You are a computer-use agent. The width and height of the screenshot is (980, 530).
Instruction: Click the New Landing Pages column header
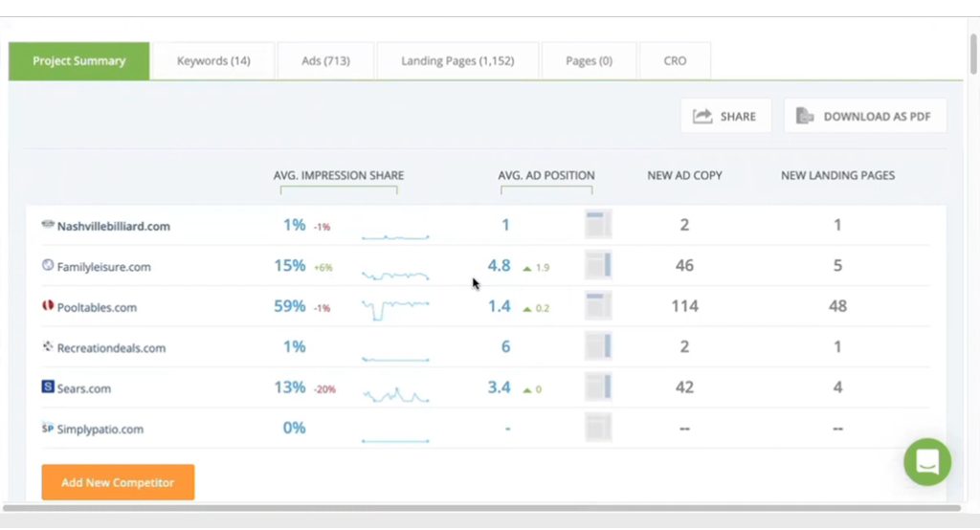[x=837, y=176]
